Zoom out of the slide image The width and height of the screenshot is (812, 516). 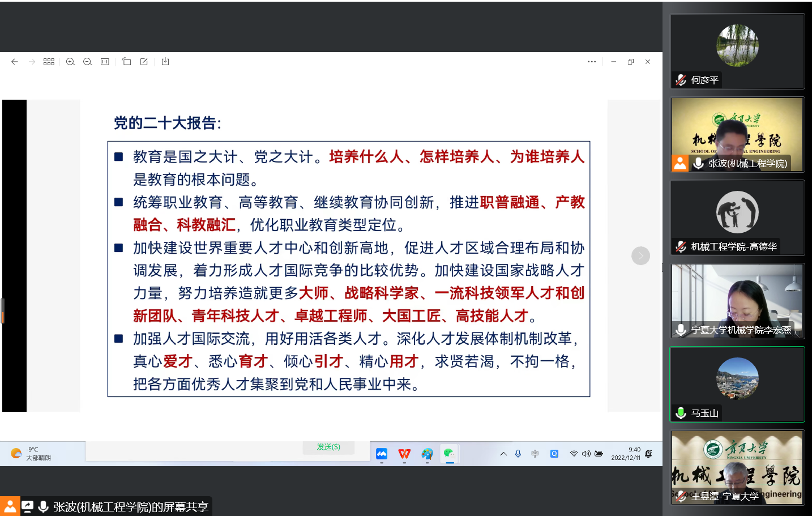click(88, 62)
